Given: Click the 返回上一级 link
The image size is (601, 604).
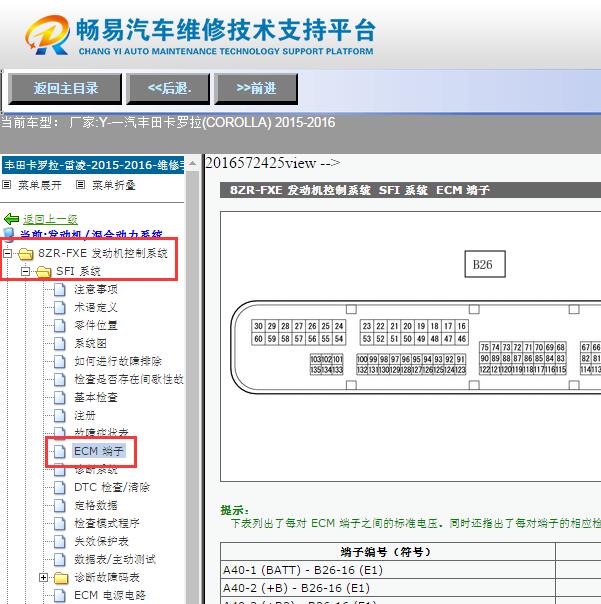Looking at the screenshot, I should click(x=50, y=219).
